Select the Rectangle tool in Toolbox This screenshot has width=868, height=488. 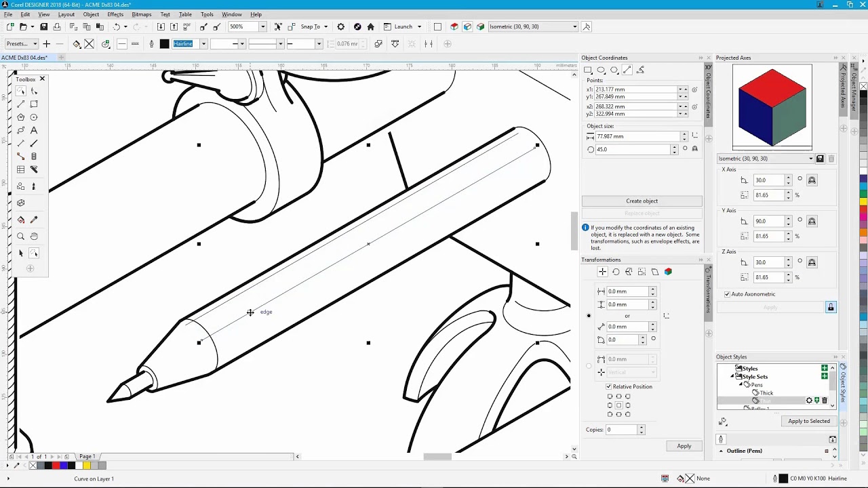click(x=34, y=104)
